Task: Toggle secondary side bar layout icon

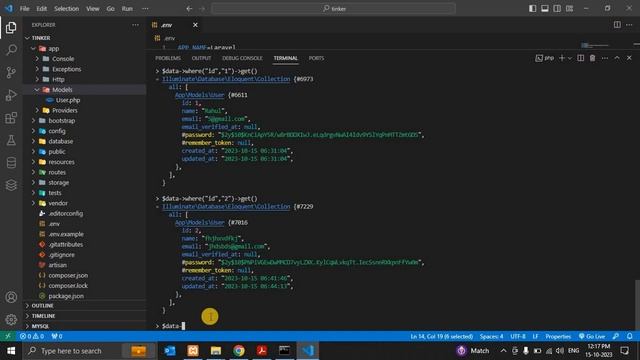Action: 557,9
